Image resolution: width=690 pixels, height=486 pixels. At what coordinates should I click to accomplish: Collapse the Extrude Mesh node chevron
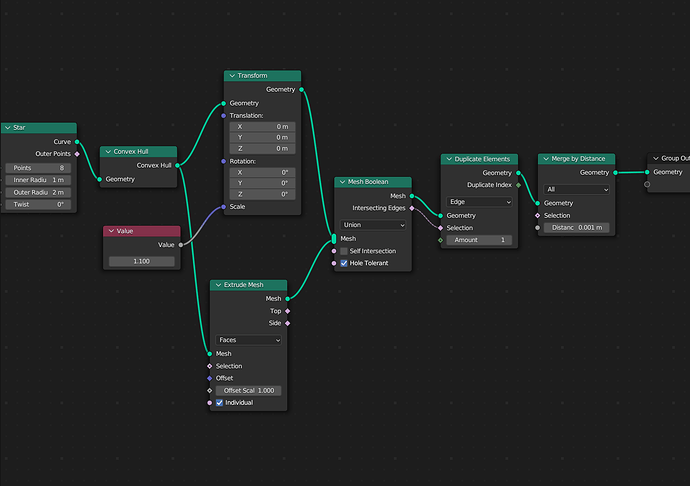point(218,285)
